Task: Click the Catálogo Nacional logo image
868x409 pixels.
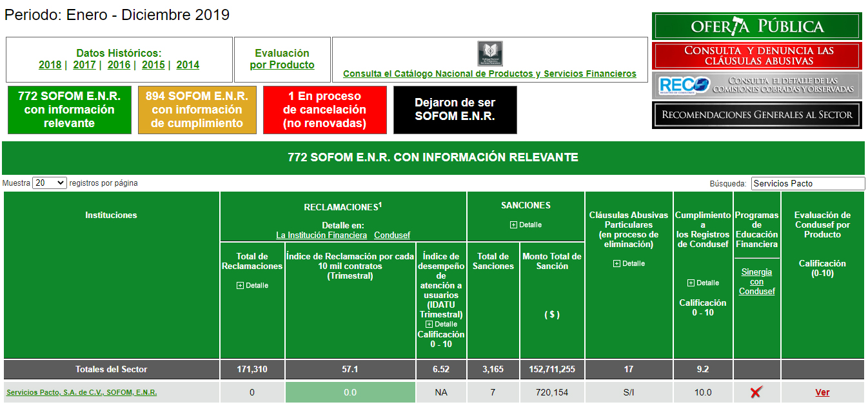Action: pos(490,54)
